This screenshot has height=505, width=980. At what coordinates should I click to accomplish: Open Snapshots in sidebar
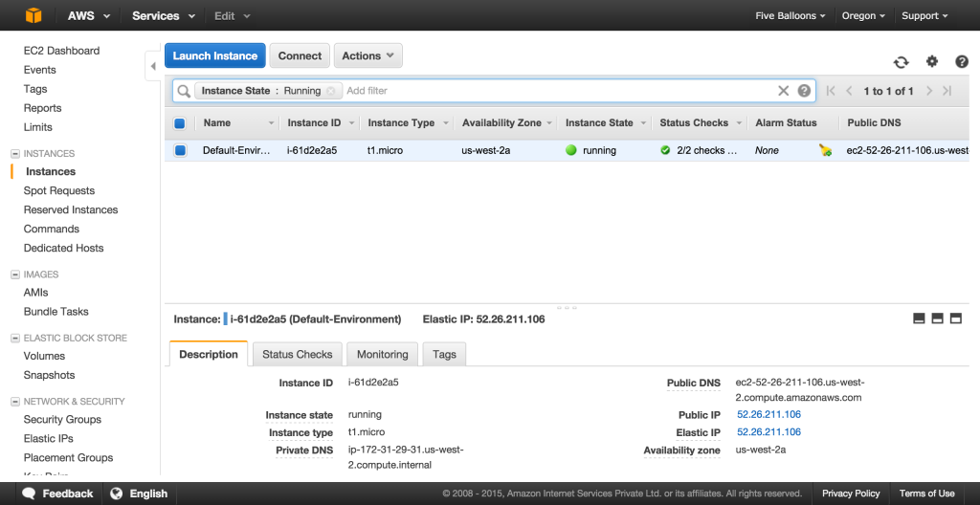tap(50, 375)
